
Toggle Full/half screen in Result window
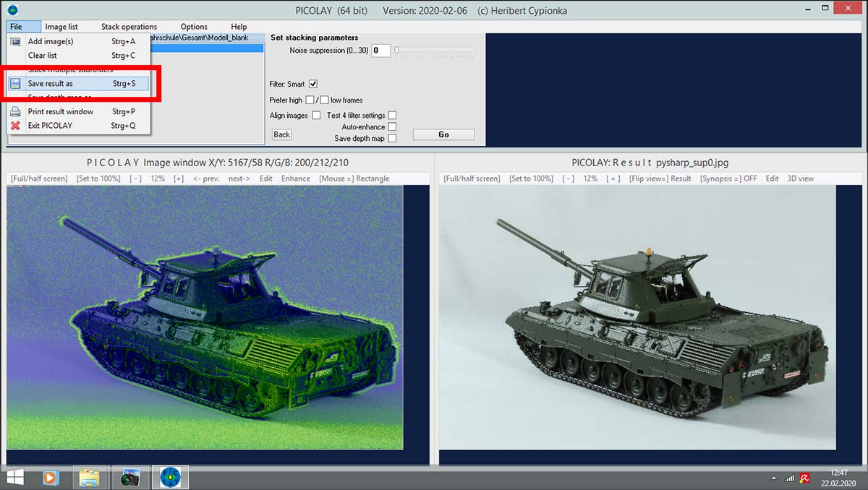[472, 179]
